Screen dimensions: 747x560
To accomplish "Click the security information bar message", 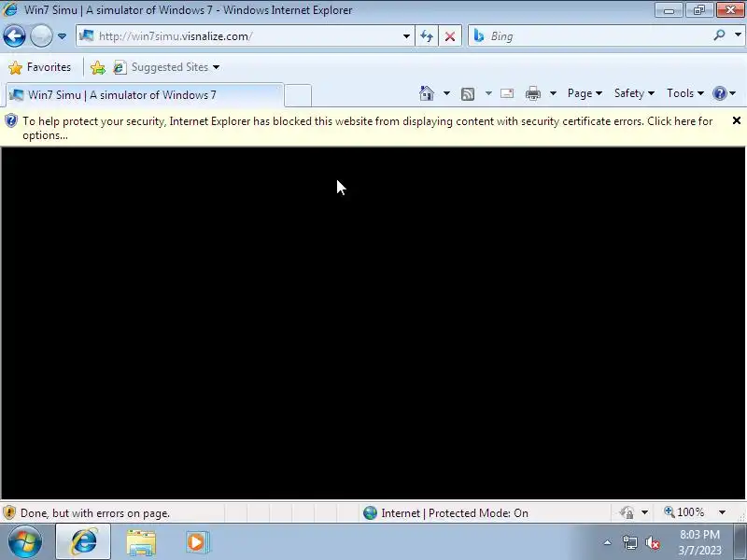I will [x=367, y=128].
